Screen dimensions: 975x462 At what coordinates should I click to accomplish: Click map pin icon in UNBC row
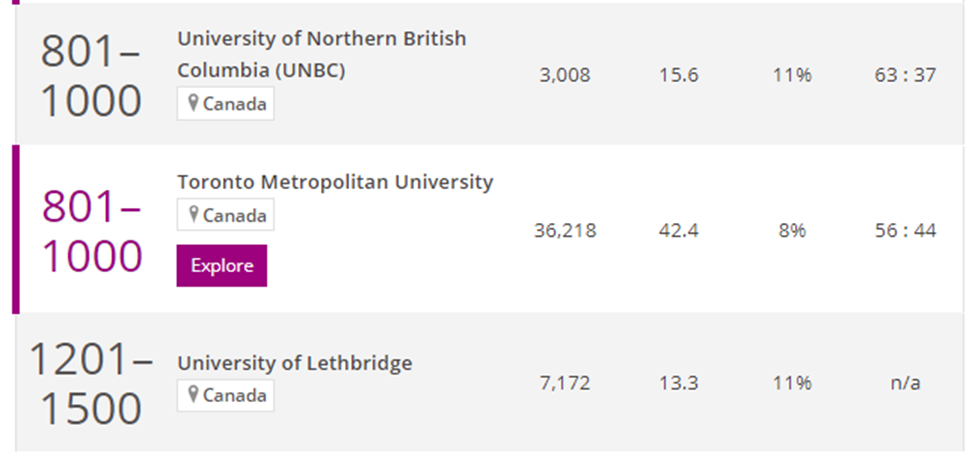(194, 104)
